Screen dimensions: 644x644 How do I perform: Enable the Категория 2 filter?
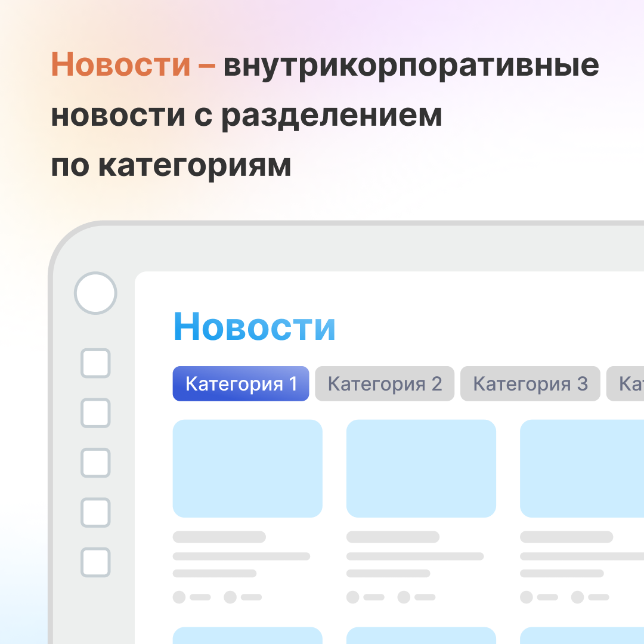coord(384,383)
